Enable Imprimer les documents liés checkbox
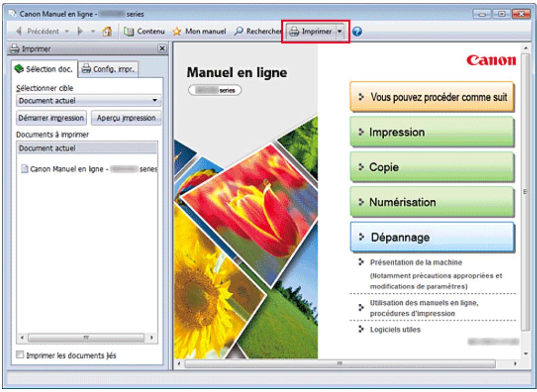 pyautogui.click(x=20, y=355)
